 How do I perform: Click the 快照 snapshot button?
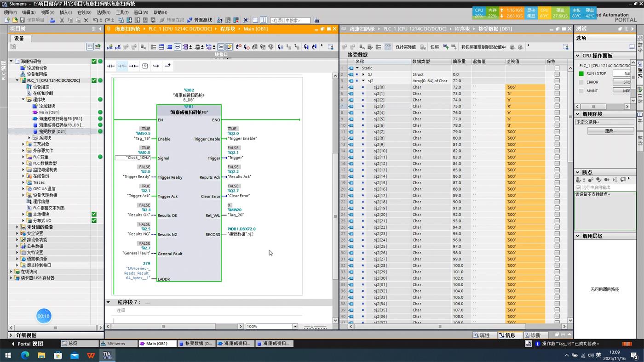click(434, 47)
